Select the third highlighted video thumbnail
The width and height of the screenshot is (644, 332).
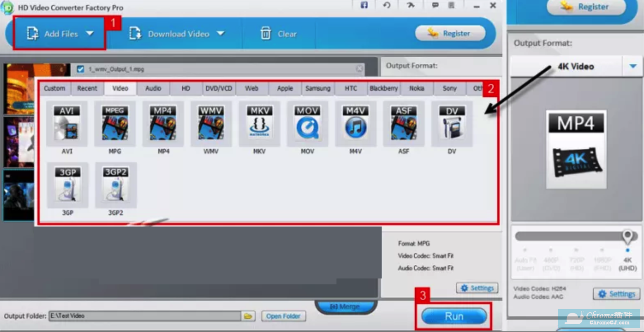(x=19, y=195)
